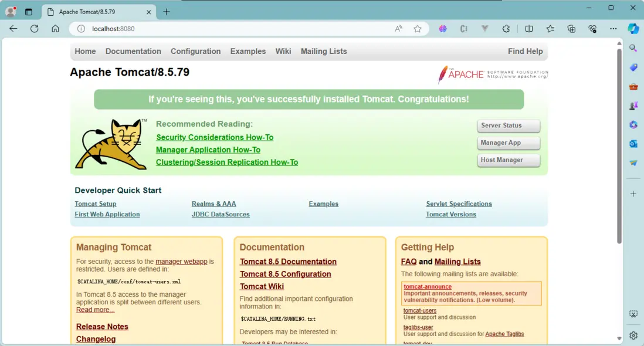Image resolution: width=644 pixels, height=346 pixels.
Task: Open the Tomcat Wiki link
Action: tap(262, 287)
